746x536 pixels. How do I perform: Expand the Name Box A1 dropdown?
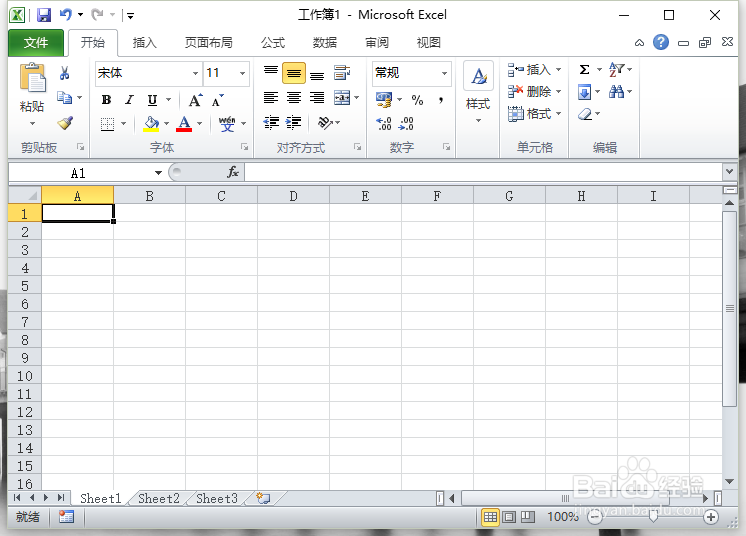coord(158,173)
